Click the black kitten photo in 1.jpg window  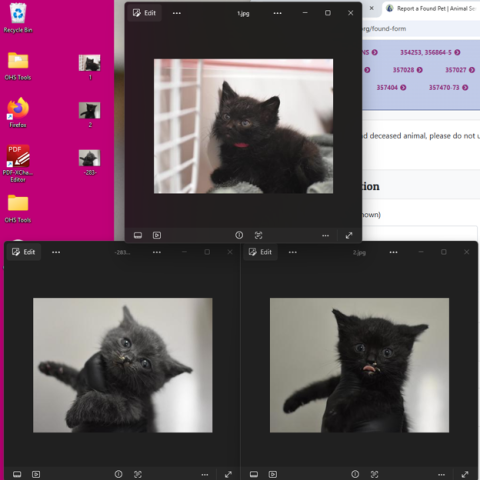[243, 126]
